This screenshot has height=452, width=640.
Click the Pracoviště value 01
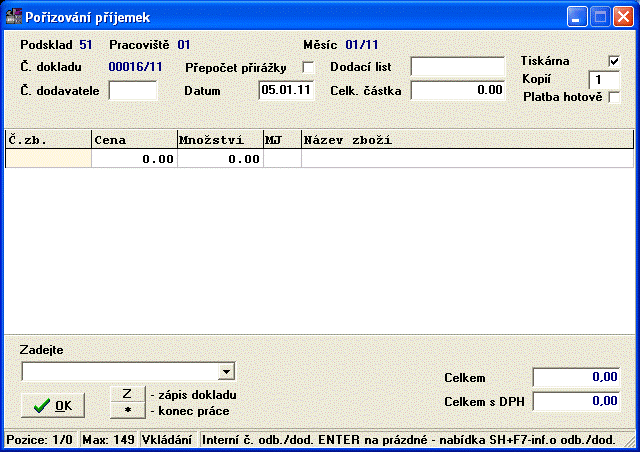click(184, 45)
